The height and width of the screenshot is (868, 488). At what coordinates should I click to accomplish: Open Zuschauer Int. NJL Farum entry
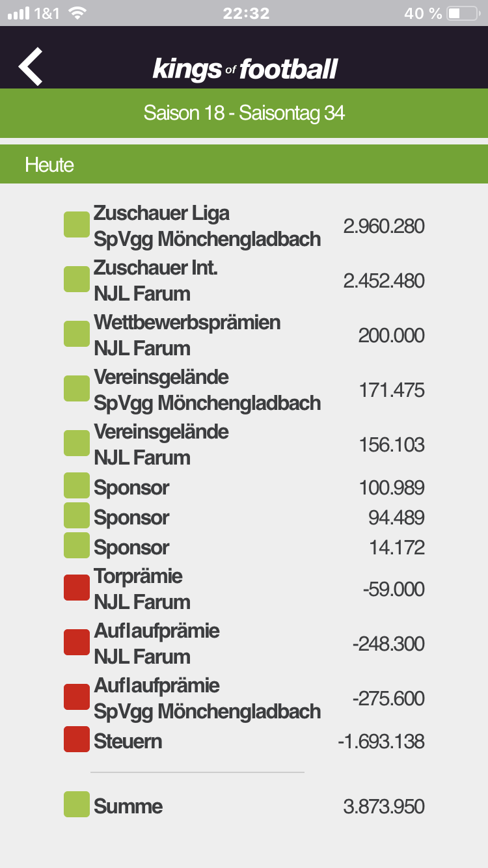point(244,280)
